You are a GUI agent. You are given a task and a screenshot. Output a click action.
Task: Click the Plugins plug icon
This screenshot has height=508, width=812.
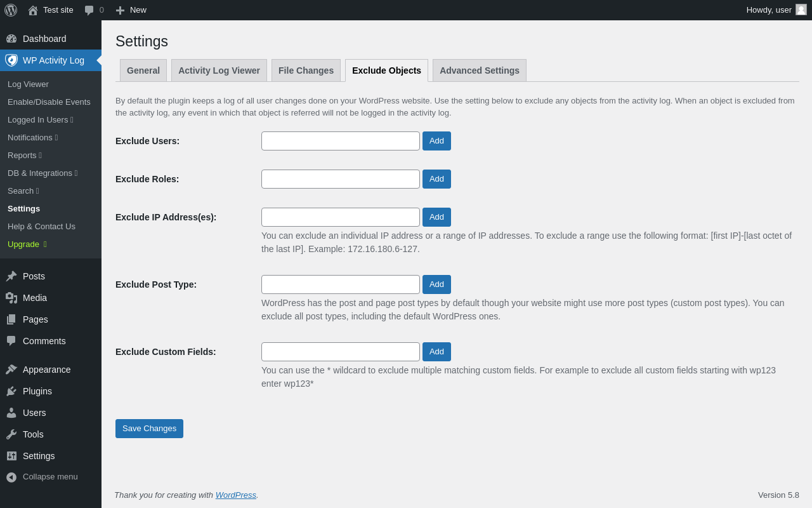coord(11,391)
